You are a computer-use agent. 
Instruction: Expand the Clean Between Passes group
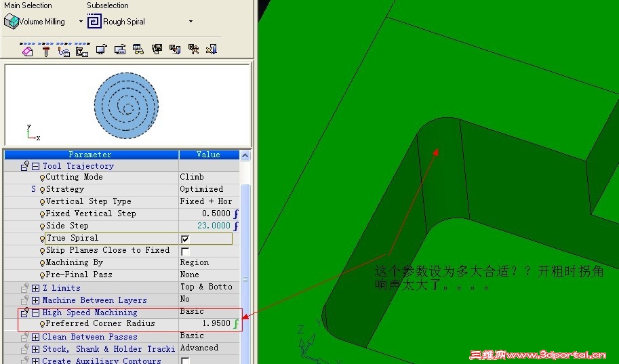[x=35, y=337]
